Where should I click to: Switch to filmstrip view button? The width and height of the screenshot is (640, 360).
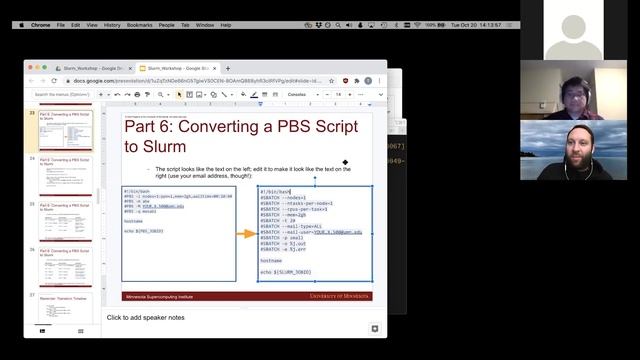(42, 331)
